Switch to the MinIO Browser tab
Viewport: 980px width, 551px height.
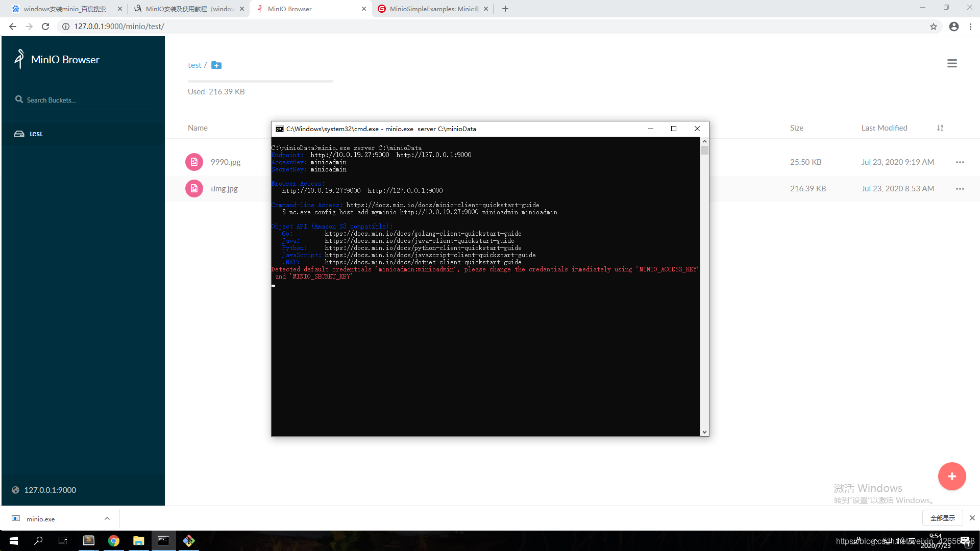(x=310, y=9)
